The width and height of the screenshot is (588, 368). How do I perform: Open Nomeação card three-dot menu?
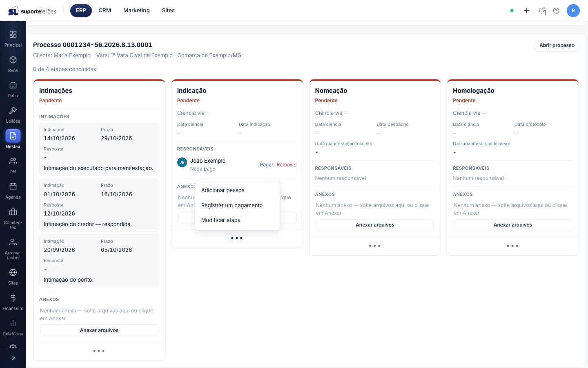(x=375, y=246)
